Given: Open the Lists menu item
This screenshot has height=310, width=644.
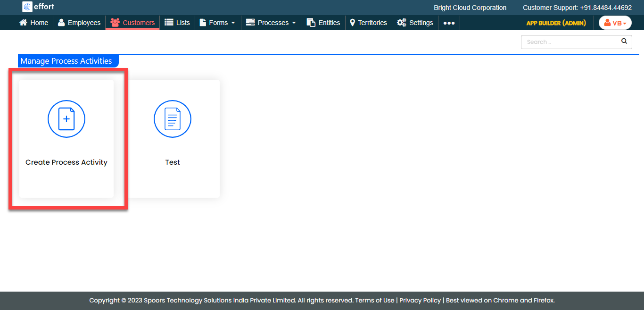Looking at the screenshot, I should (177, 23).
